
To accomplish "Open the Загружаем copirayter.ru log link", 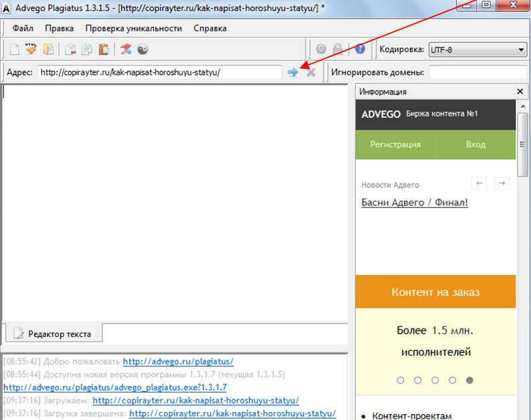I will click(196, 401).
